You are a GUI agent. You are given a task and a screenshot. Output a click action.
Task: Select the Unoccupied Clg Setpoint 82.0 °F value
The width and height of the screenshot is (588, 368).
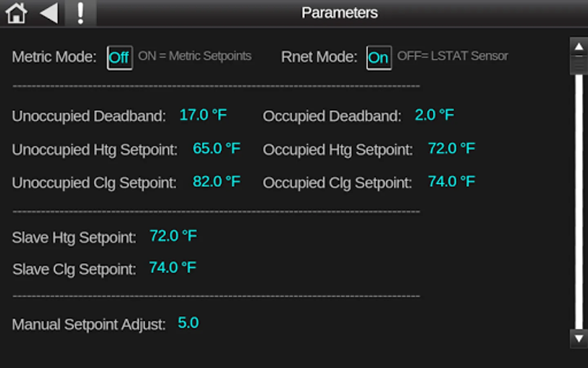click(216, 182)
